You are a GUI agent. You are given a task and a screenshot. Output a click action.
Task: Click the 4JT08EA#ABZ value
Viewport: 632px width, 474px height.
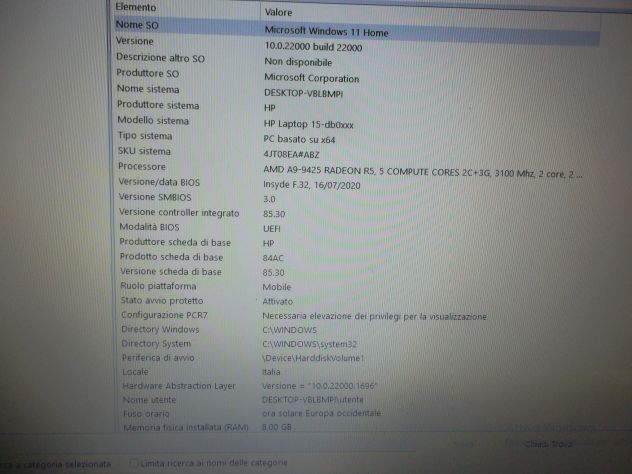point(291,154)
